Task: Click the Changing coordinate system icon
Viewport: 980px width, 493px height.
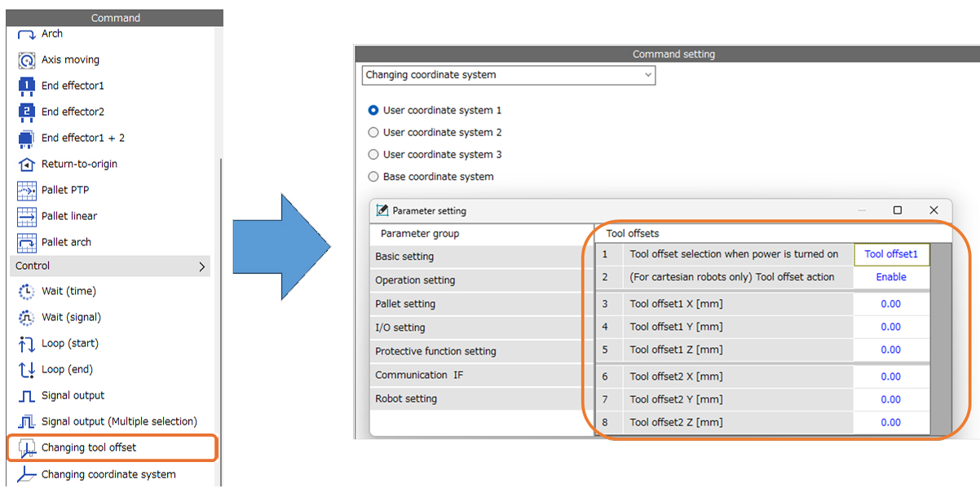Action: coord(27,474)
